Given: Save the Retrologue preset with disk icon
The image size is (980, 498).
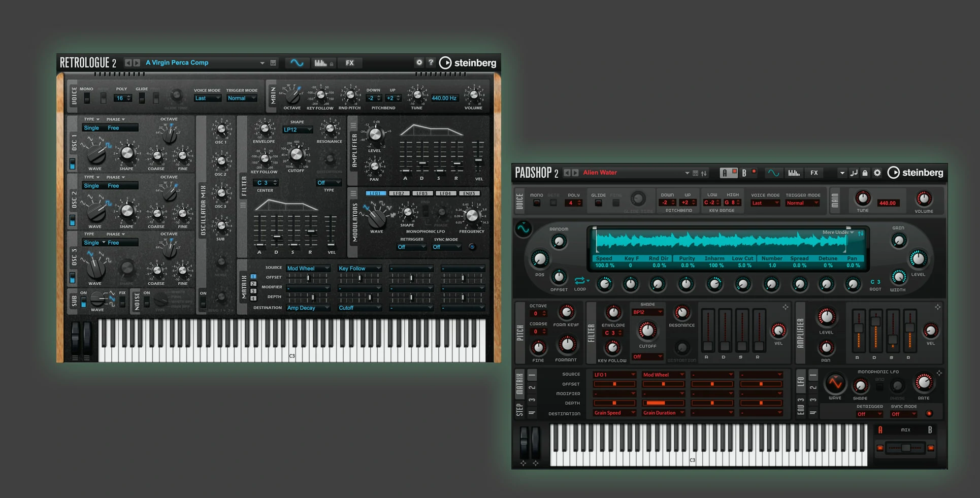Looking at the screenshot, I should pos(273,63).
